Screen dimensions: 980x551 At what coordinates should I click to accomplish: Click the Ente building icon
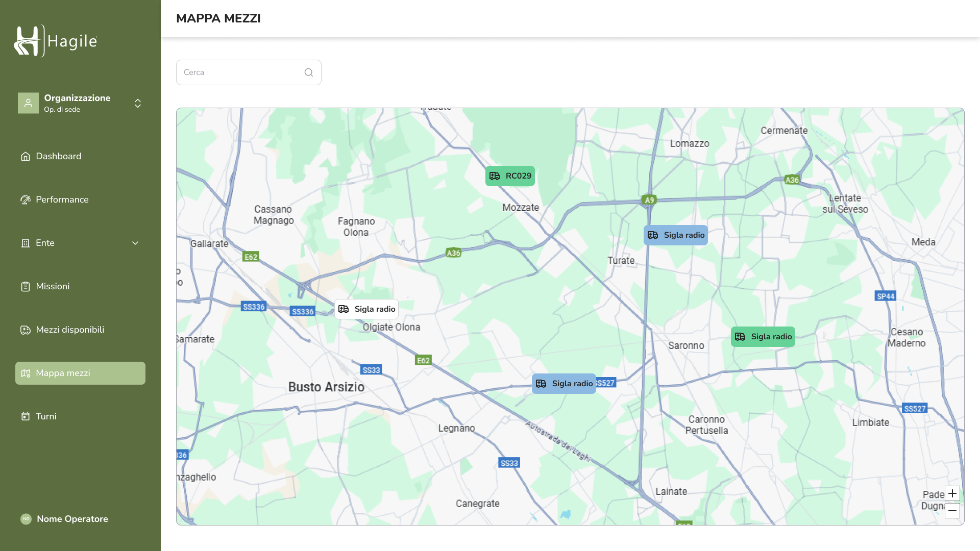pos(26,243)
